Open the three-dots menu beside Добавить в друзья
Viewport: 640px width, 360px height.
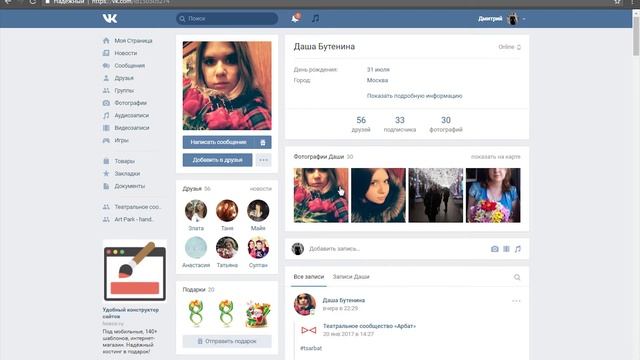coord(264,160)
